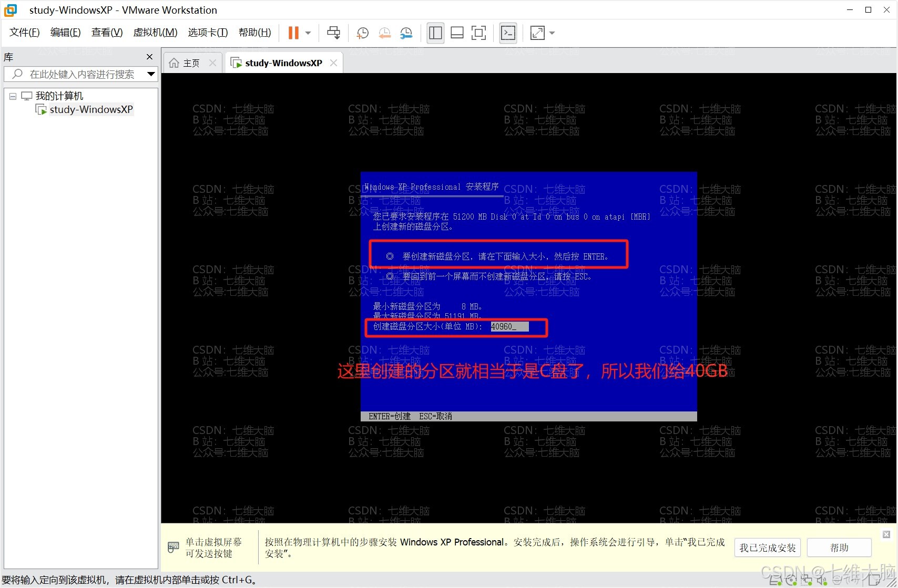Screen dimensions: 898x588
Task: Close the study-WindowsXP tab
Action: tap(333, 63)
